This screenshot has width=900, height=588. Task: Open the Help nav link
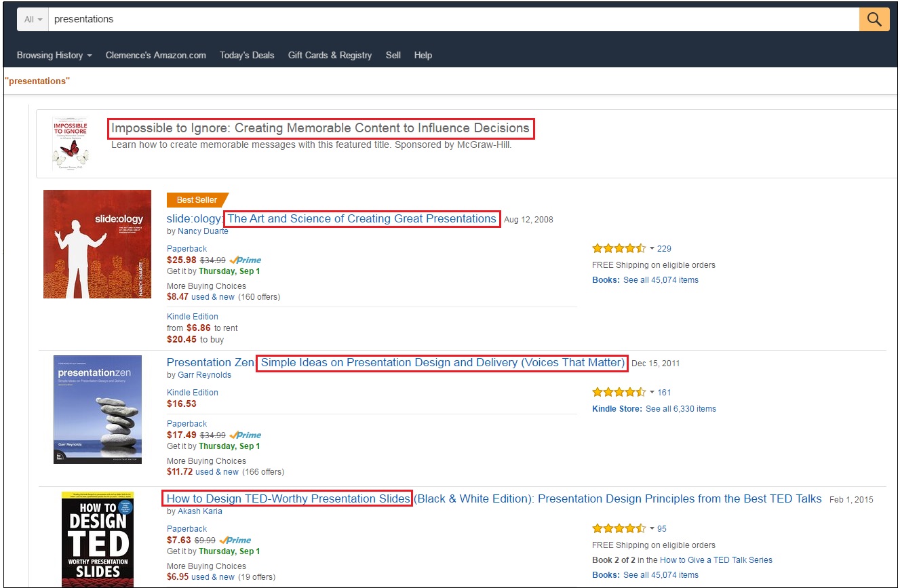pyautogui.click(x=423, y=55)
